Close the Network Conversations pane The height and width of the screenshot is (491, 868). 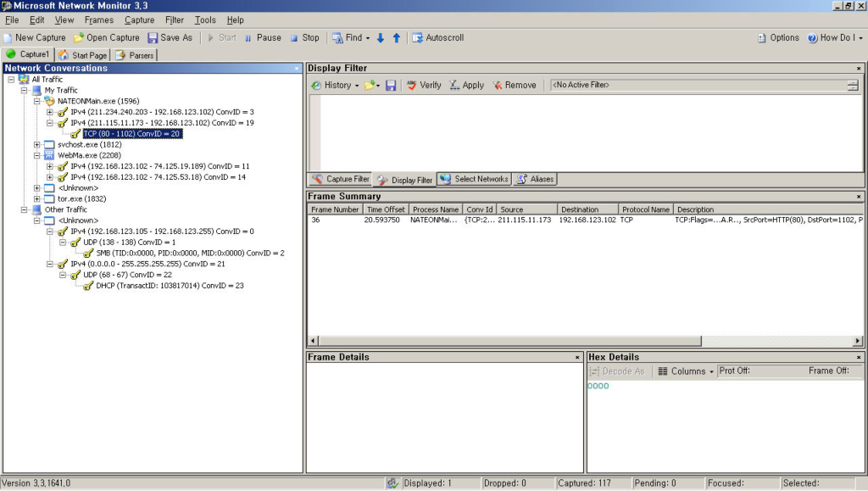297,69
